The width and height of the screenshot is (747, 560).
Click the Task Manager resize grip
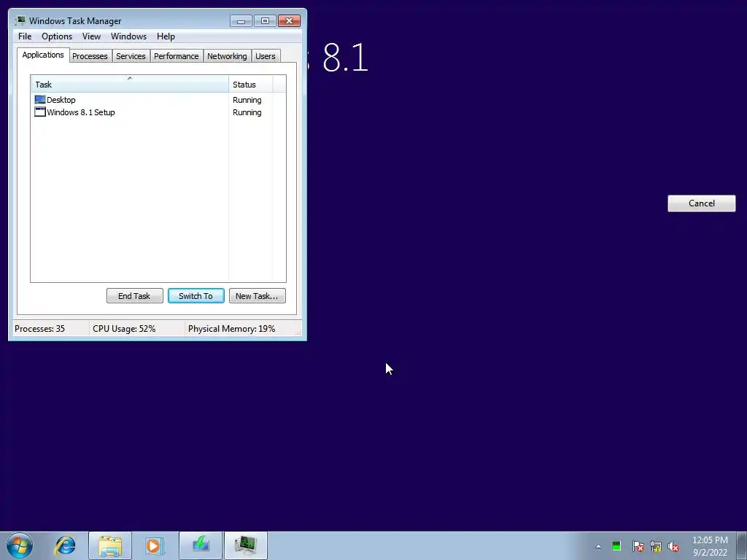pos(298,332)
